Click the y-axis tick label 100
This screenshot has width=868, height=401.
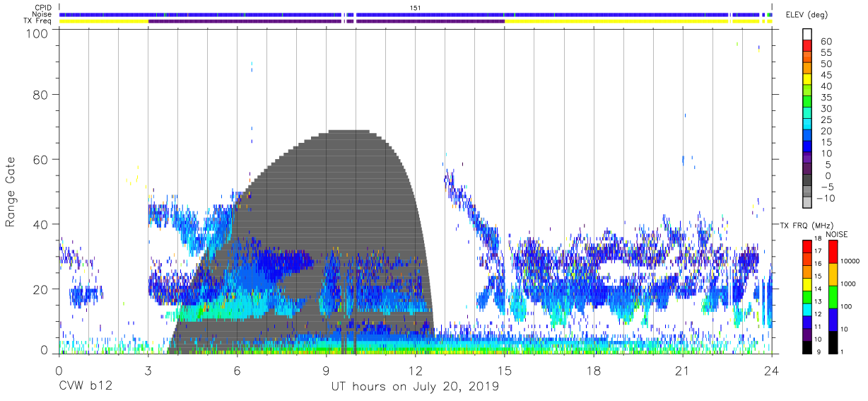pyautogui.click(x=37, y=33)
